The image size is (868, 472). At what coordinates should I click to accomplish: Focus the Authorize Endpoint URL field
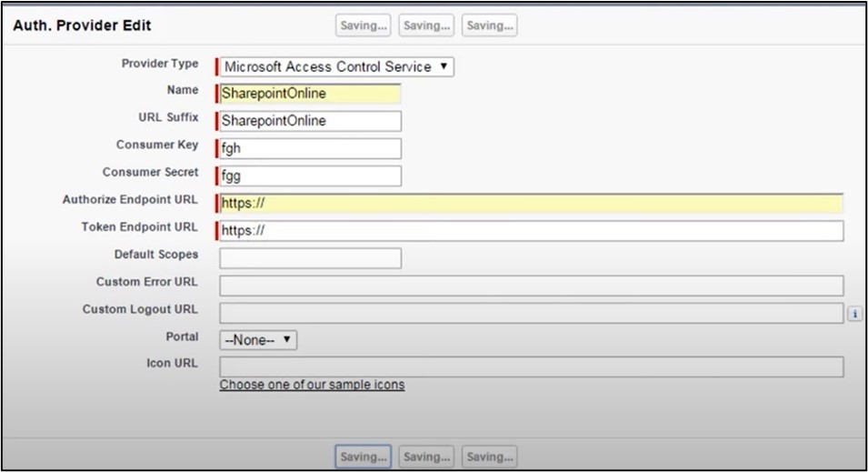(532, 204)
